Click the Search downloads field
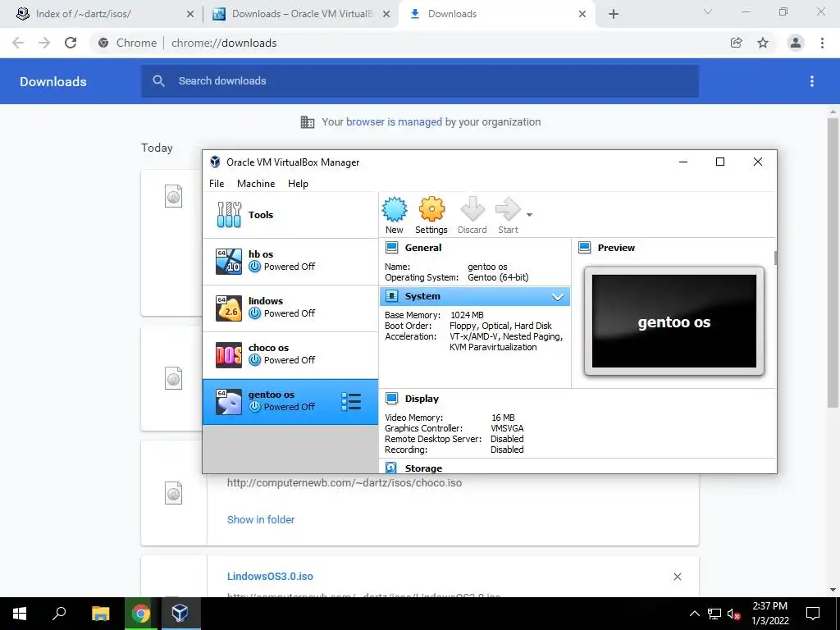The height and width of the screenshot is (630, 840). (x=420, y=81)
